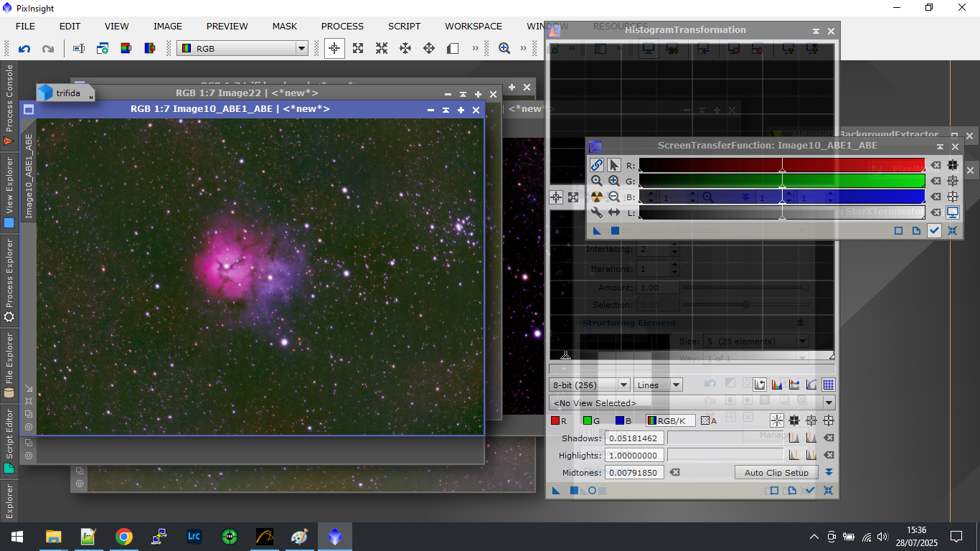Screen dimensions: 980x551
Task: Select the Zoom In magnifier in the main toolbar
Action: [504, 48]
